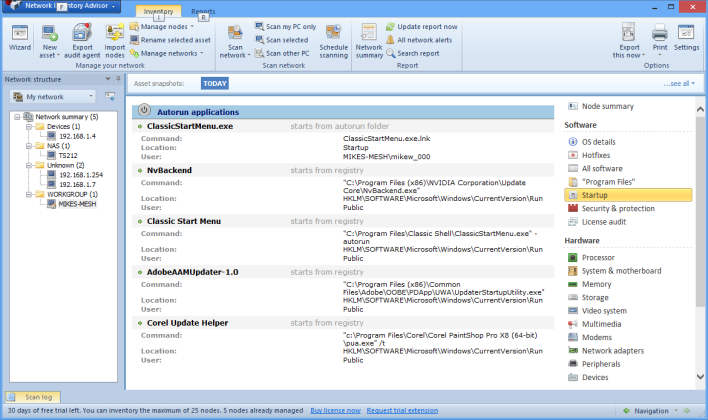Click Rename selected asset
This screenshot has width=708, height=420.
[170, 40]
